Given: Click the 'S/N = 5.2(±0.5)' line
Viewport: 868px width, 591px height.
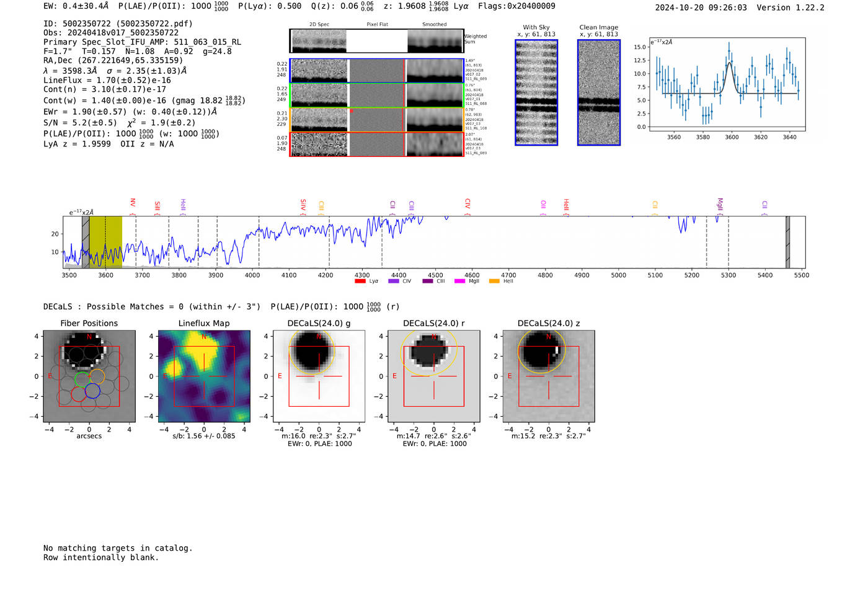Looking at the screenshot, I should point(120,123).
